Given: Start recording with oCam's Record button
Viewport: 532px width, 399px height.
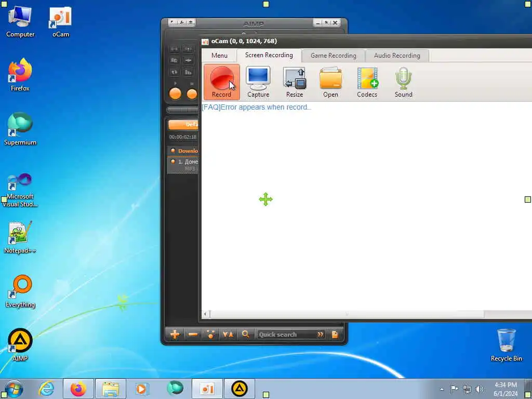Looking at the screenshot, I should pyautogui.click(x=221, y=82).
